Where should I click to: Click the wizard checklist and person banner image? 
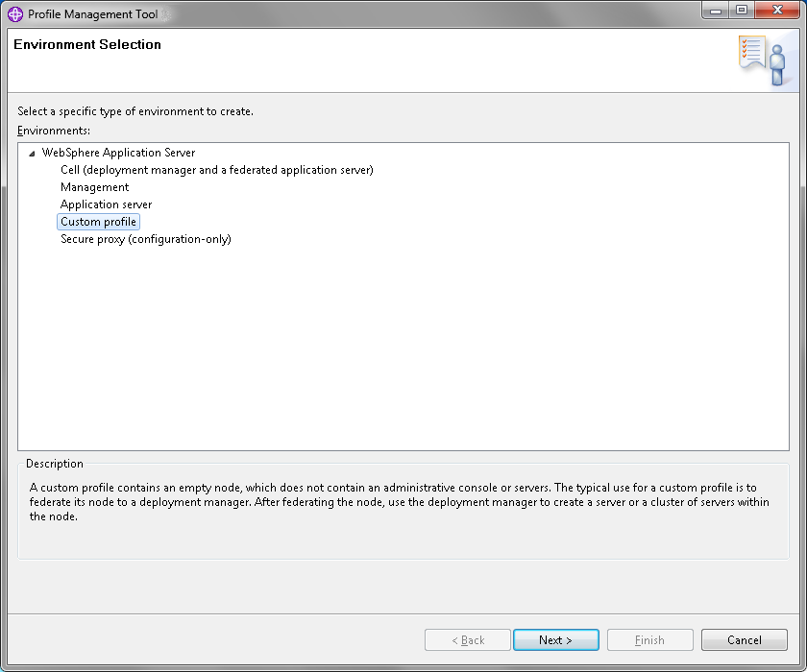pyautogui.click(x=763, y=60)
